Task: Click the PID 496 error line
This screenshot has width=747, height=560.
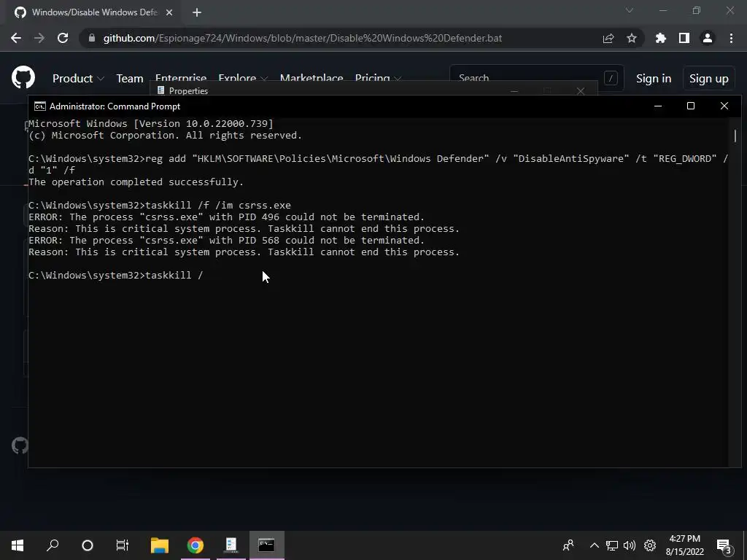Action: click(x=226, y=217)
